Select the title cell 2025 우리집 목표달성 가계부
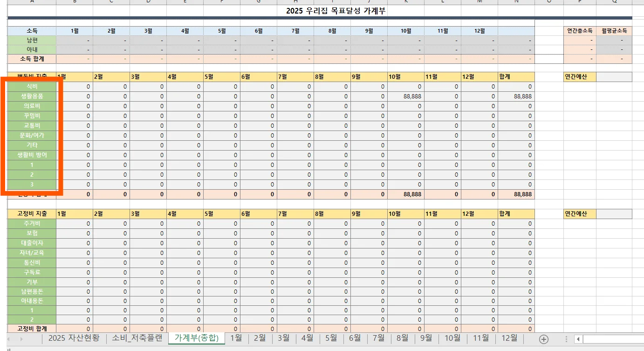The width and height of the screenshot is (644, 351). pos(336,11)
